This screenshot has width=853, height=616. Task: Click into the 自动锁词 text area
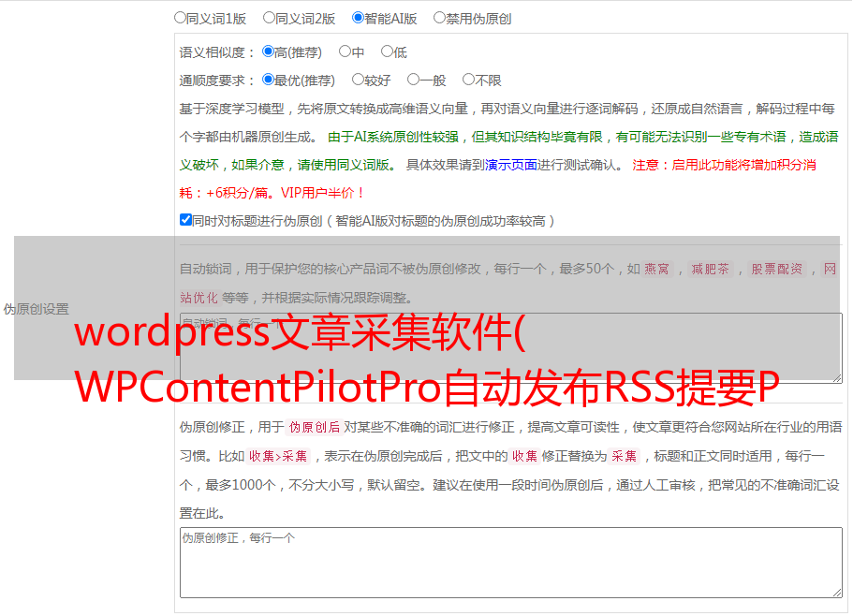(511, 348)
